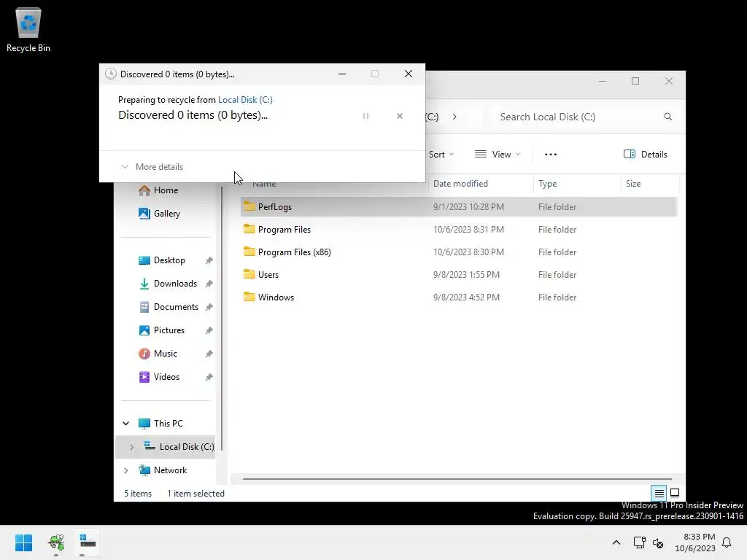Open the See more ellipsis menu
This screenshot has height=560, width=747.
[551, 155]
